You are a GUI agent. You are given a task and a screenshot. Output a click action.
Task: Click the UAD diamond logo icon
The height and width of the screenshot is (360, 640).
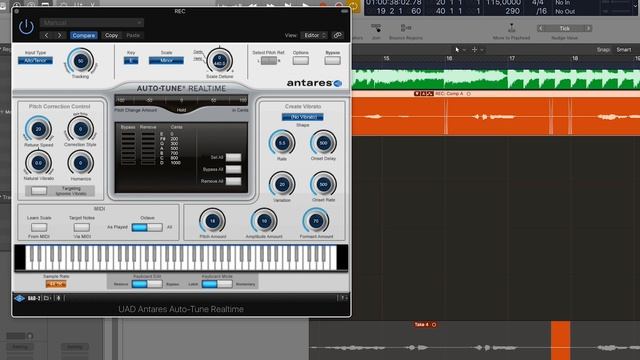point(20,298)
